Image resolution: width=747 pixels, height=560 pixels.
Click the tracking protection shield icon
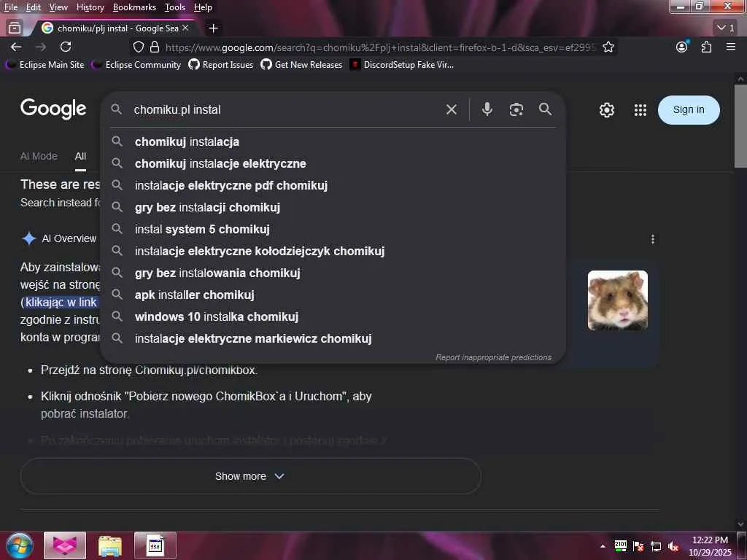click(x=138, y=47)
